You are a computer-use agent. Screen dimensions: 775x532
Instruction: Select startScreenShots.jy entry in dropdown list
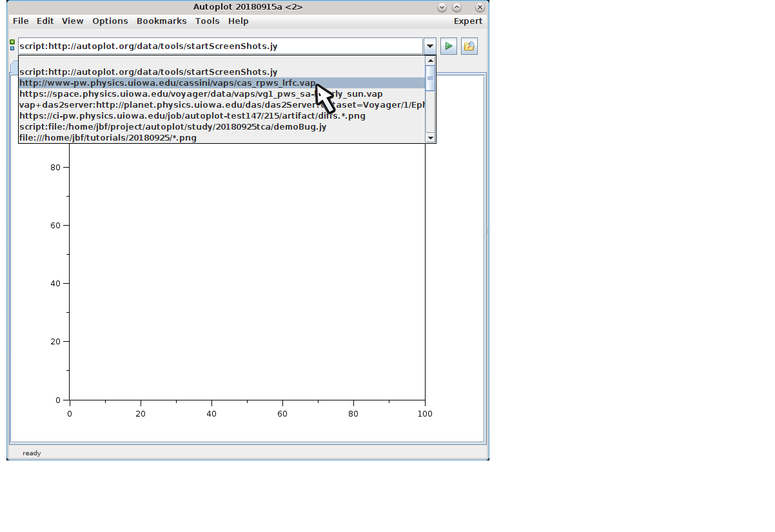pyautogui.click(x=148, y=72)
